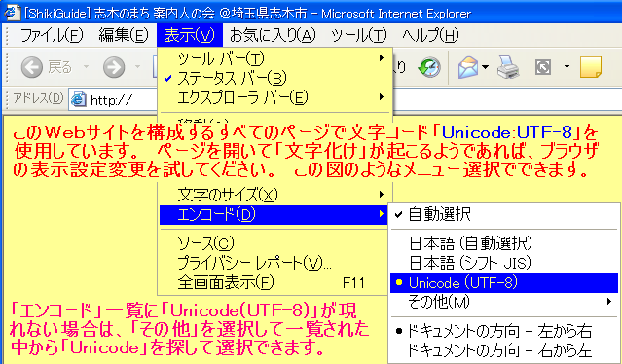Viewport: 622px width, 364px height.
Task: Open the History clock icon
Action: [429, 67]
